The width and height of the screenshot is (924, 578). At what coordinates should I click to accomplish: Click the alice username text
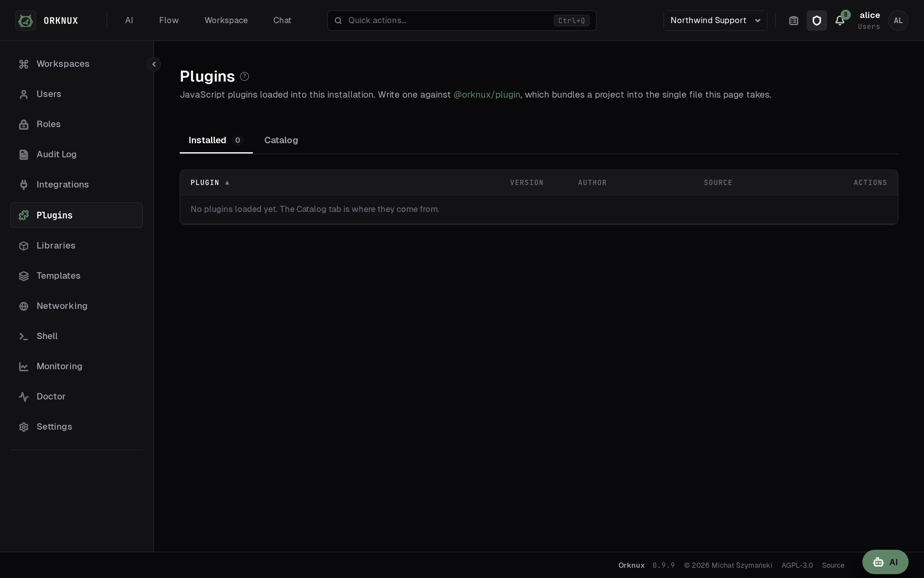pos(869,15)
